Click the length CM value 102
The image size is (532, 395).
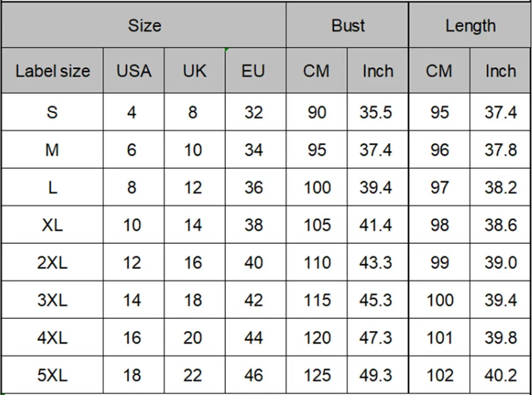pyautogui.click(x=439, y=375)
